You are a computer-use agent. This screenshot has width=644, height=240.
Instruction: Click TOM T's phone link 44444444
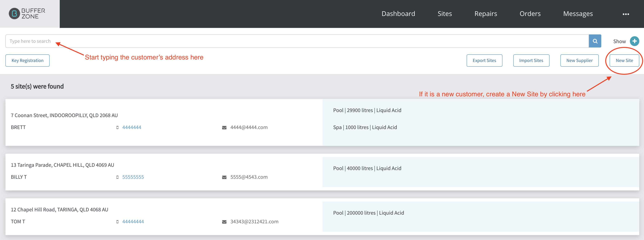pos(133,222)
